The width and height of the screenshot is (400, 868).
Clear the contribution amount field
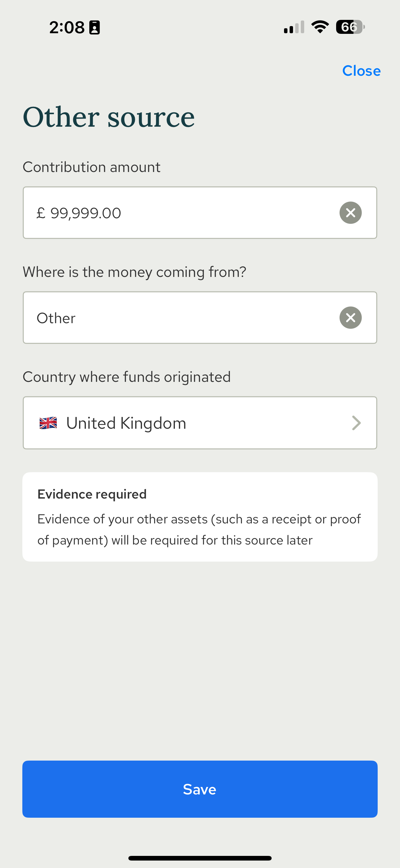pos(350,213)
